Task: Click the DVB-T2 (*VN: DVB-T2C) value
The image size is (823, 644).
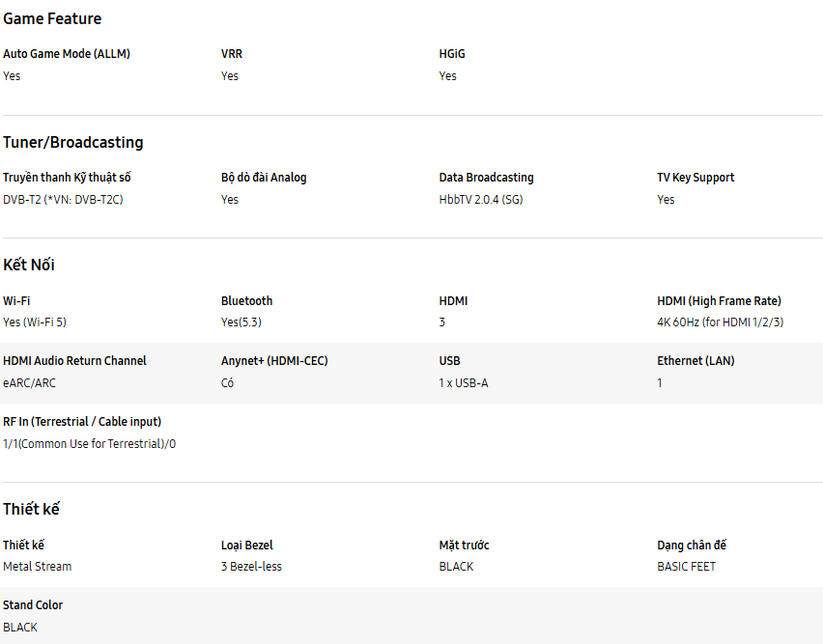Action: [x=63, y=200]
